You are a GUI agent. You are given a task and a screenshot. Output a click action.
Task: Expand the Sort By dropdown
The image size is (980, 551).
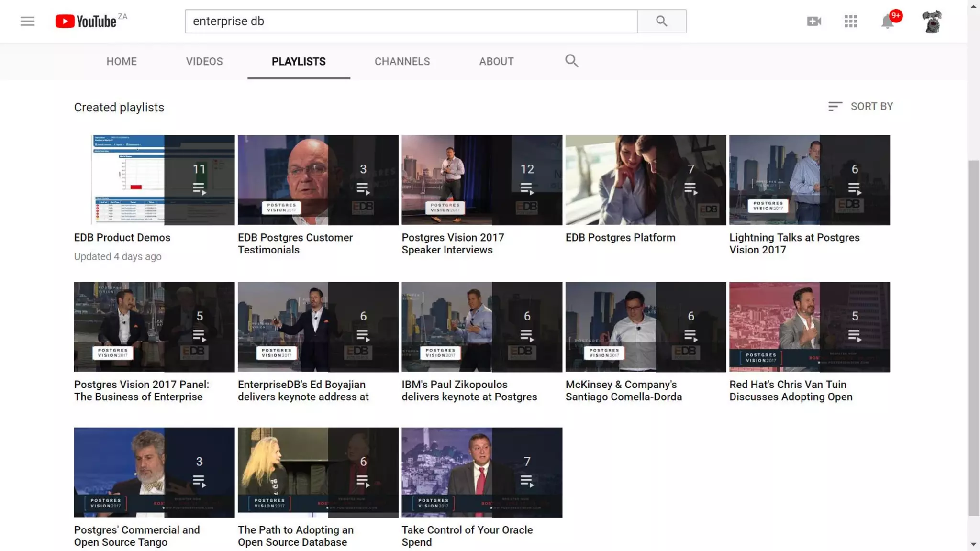[860, 106]
